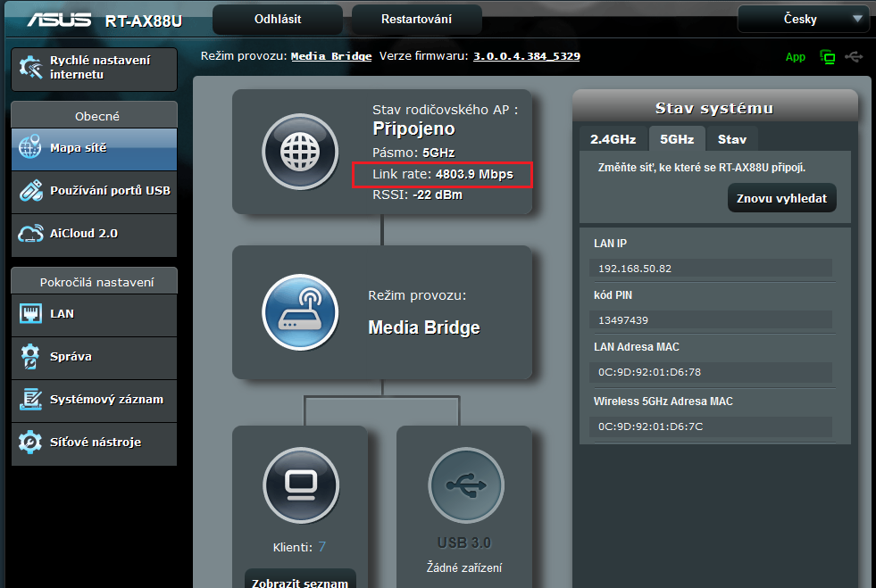Go to LAN advanced settings

tap(94, 314)
